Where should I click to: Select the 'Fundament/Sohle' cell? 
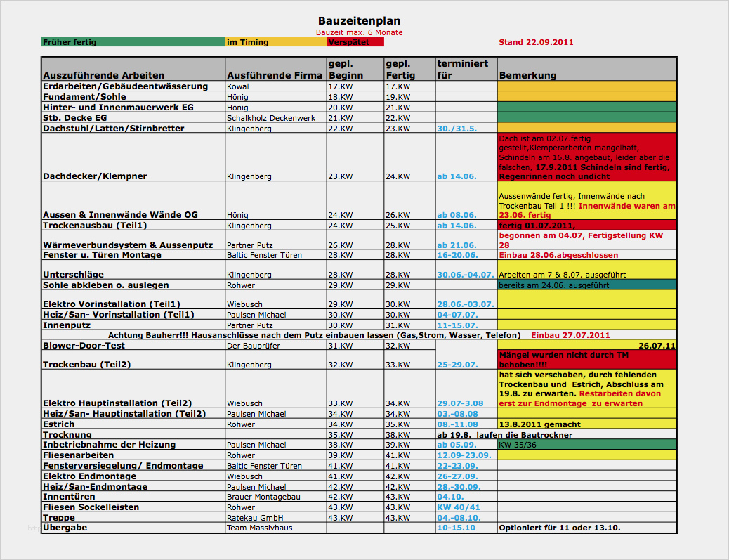133,97
